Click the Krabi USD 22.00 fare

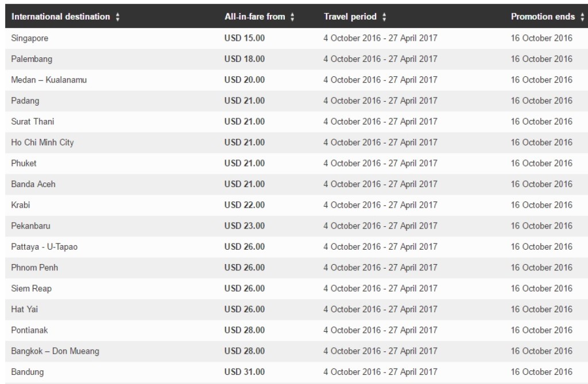(x=245, y=205)
